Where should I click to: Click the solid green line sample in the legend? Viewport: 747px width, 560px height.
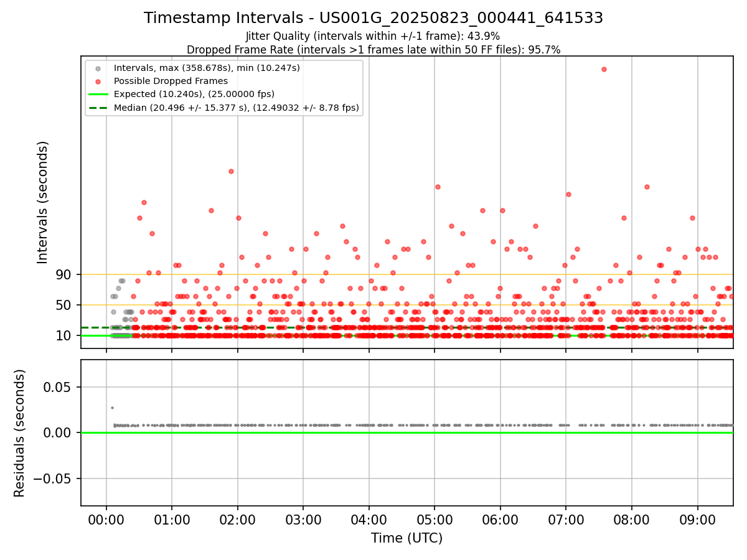pyautogui.click(x=100, y=95)
